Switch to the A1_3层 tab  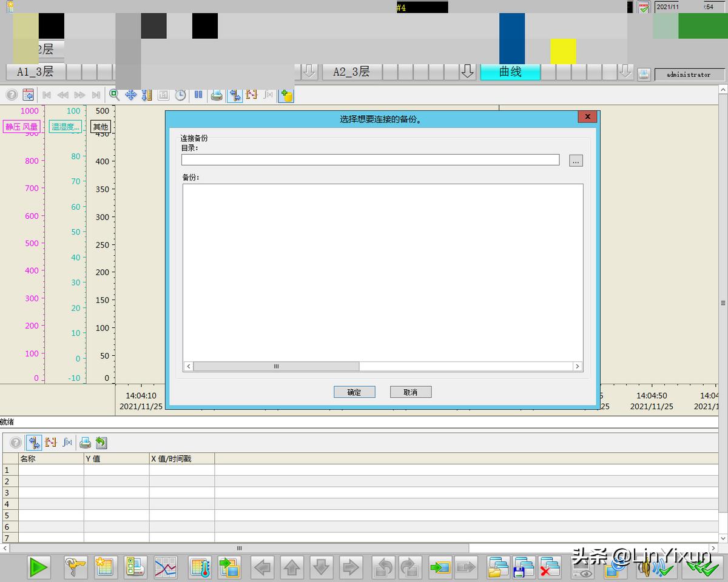tap(35, 72)
